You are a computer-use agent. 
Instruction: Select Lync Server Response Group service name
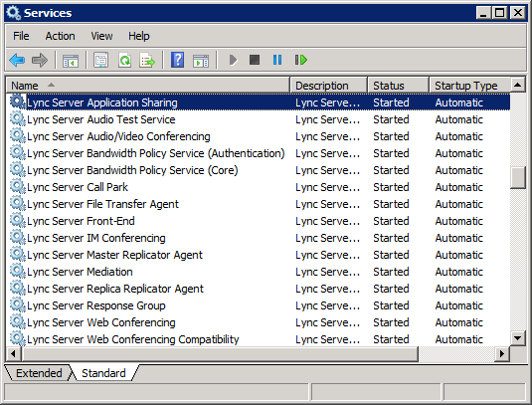96,305
